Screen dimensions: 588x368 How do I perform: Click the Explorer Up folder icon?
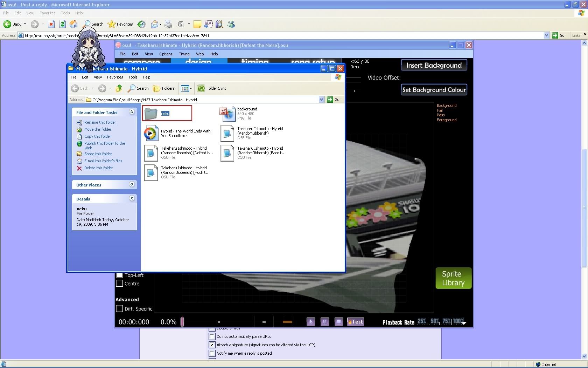pyautogui.click(x=119, y=88)
